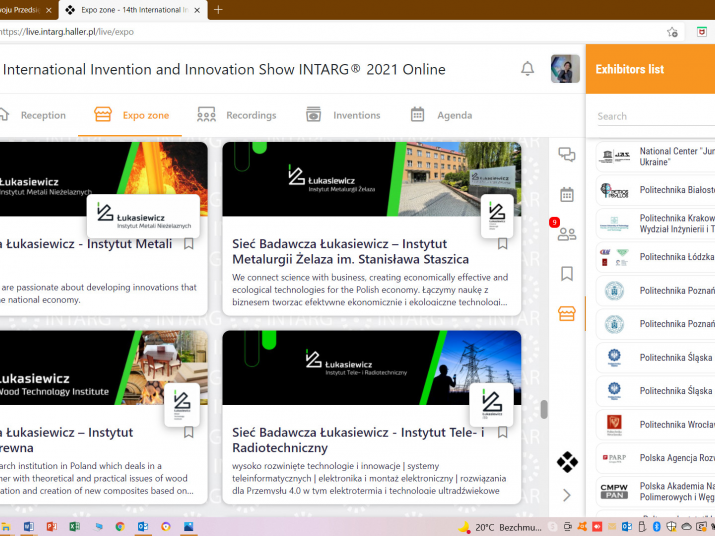Click the exhibitors Search input field
Image resolution: width=715 pixels, height=536 pixels.
click(x=650, y=116)
